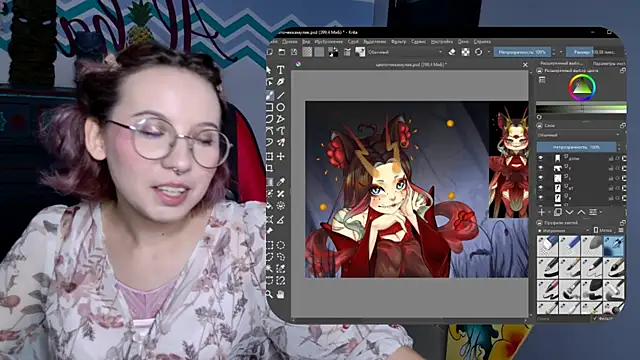The image size is (640, 360).
Task: Add a new layer with plus button
Action: coord(542,212)
